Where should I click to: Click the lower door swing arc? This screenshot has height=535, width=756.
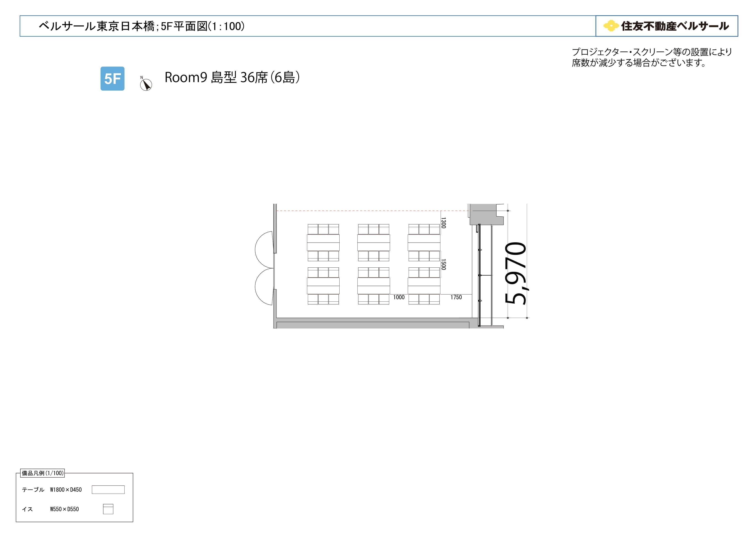coord(264,286)
